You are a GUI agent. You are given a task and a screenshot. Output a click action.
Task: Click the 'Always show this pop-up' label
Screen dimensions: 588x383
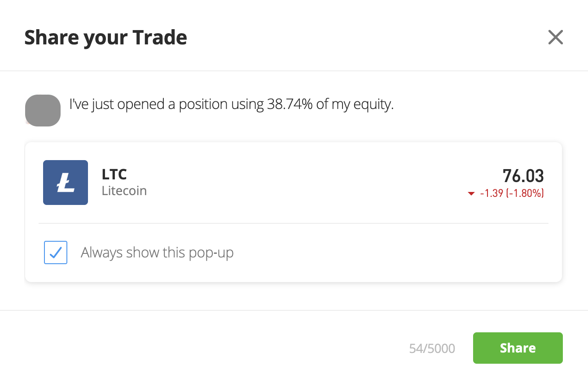click(x=157, y=253)
